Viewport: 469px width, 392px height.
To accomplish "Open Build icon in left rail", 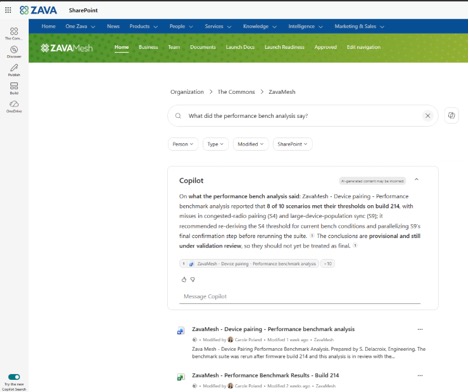I will click(x=14, y=88).
